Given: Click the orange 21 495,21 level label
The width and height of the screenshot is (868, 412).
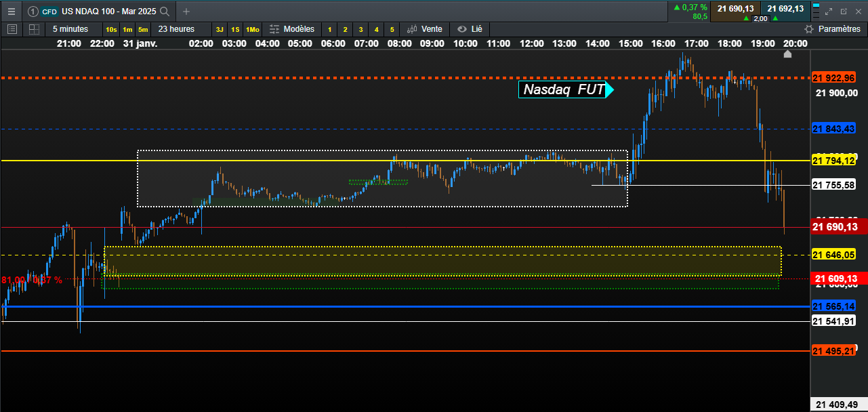Looking at the screenshot, I should tap(833, 351).
